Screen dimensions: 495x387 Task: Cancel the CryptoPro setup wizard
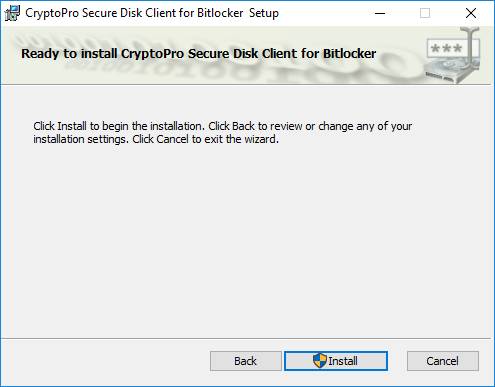coord(443,361)
